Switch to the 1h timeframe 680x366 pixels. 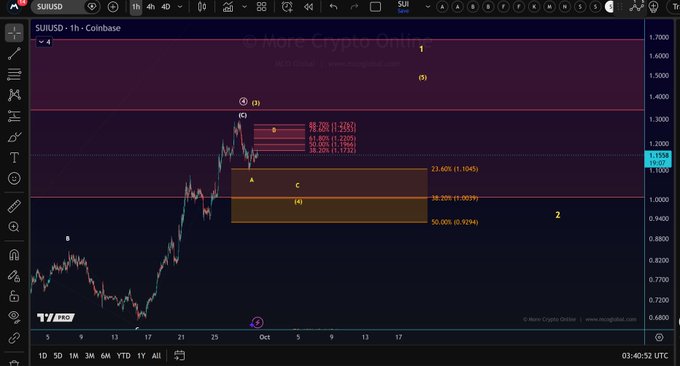pyautogui.click(x=136, y=7)
